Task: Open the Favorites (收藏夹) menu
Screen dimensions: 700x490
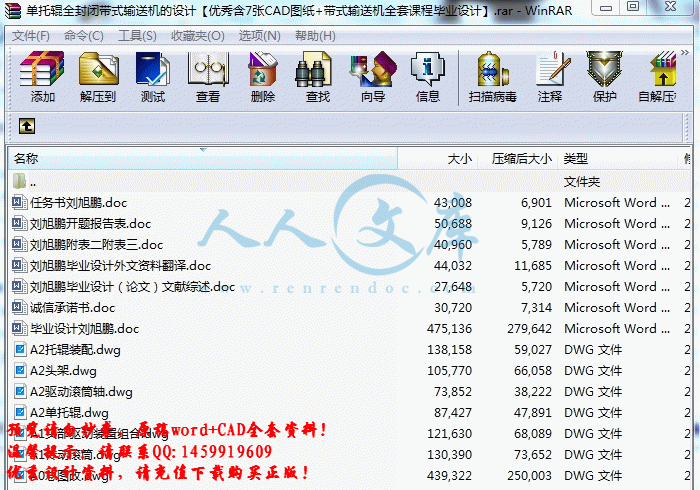Action: tap(198, 36)
